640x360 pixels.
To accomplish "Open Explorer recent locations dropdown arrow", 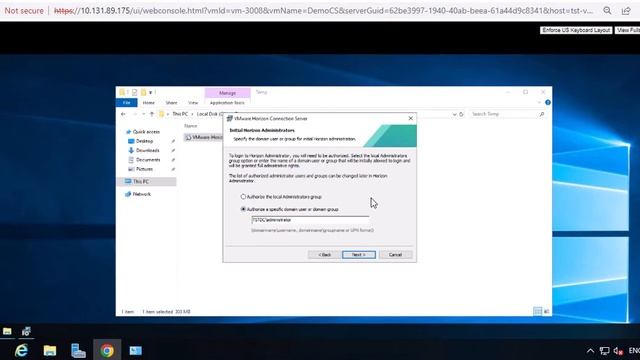I will [x=143, y=114].
